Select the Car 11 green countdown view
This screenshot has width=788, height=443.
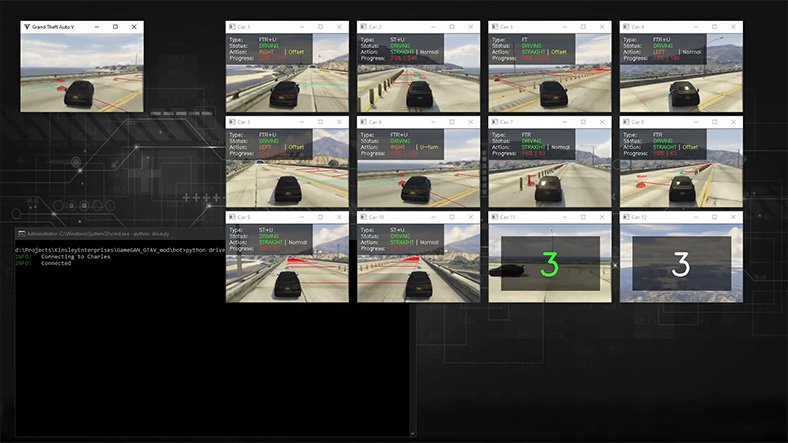point(549,264)
